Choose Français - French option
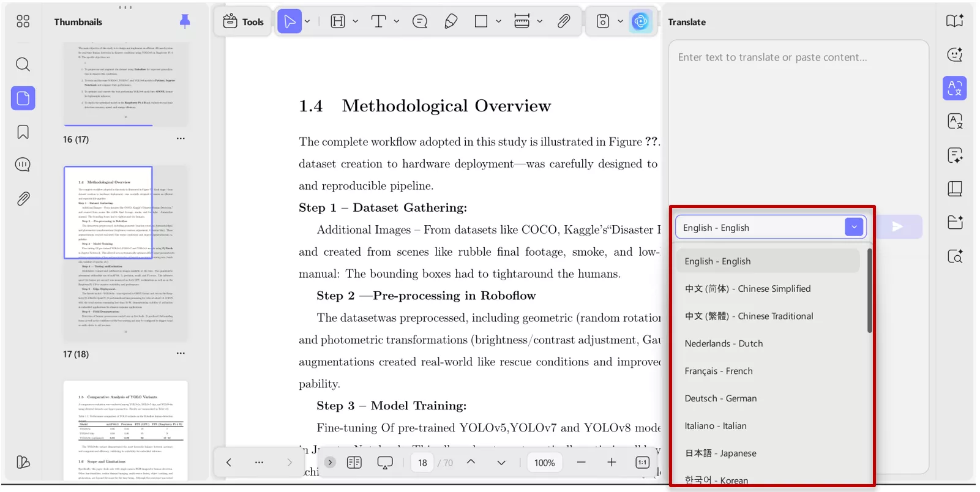The image size is (980, 492). click(768, 371)
